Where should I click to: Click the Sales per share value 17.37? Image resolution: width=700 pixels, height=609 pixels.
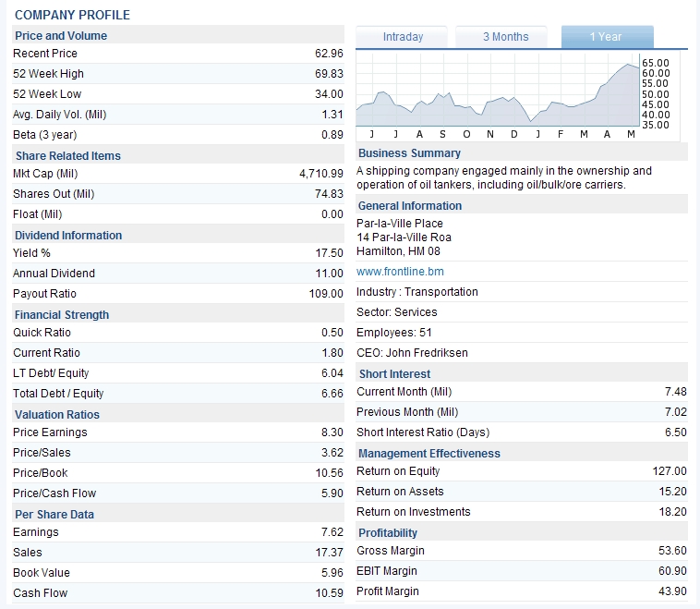tap(329, 553)
